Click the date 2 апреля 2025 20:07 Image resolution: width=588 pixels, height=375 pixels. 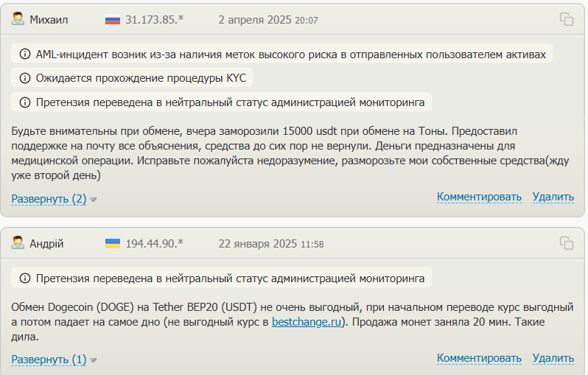coord(268,20)
